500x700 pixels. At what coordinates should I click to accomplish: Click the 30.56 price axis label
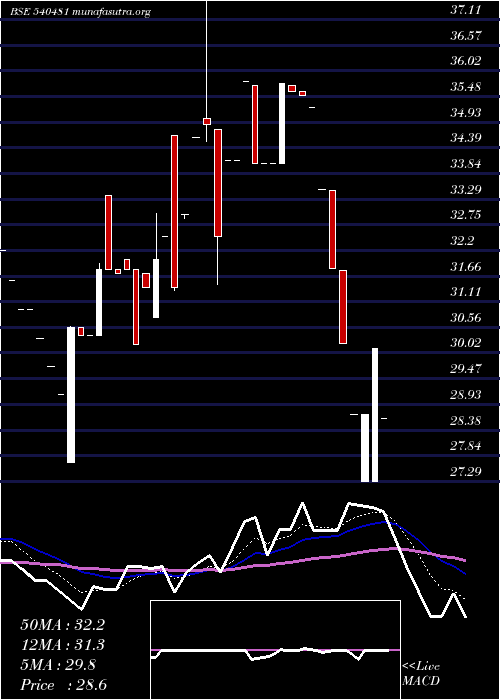(466, 318)
